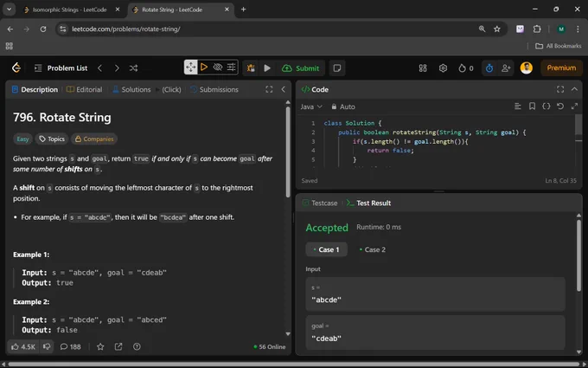
Task: Reload the browser page
Action: tap(43, 29)
